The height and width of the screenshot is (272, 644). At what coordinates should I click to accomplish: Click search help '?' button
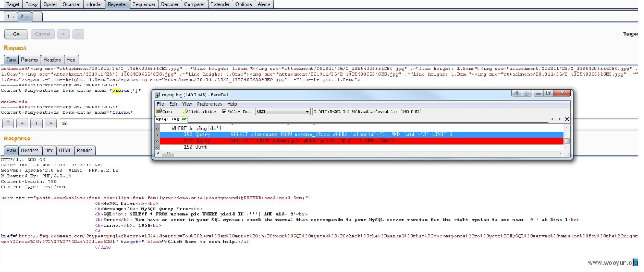(9, 123)
